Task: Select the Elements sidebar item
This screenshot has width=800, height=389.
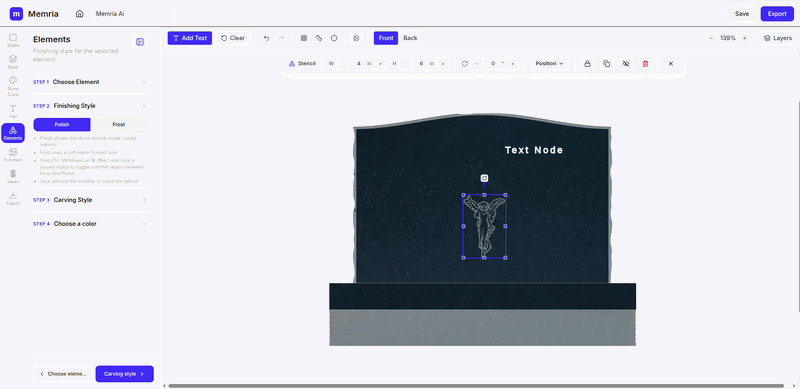Action: pos(13,133)
